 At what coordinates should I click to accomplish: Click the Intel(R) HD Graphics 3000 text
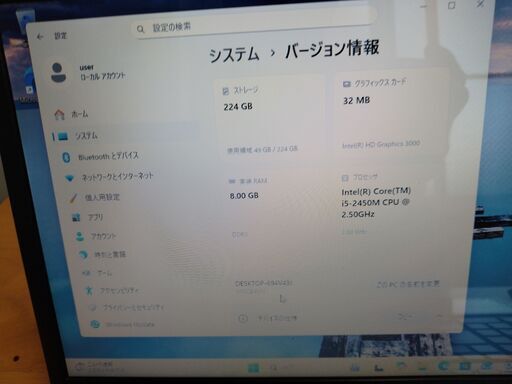click(381, 145)
